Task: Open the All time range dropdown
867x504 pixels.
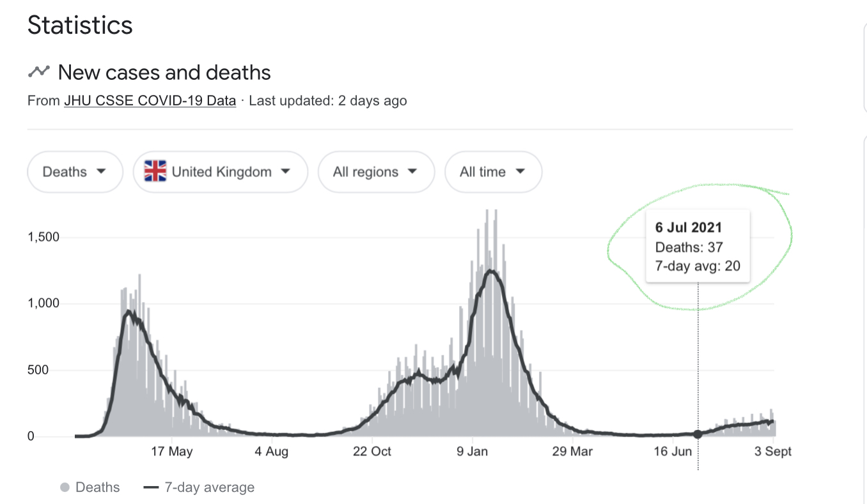Action: 492,172
